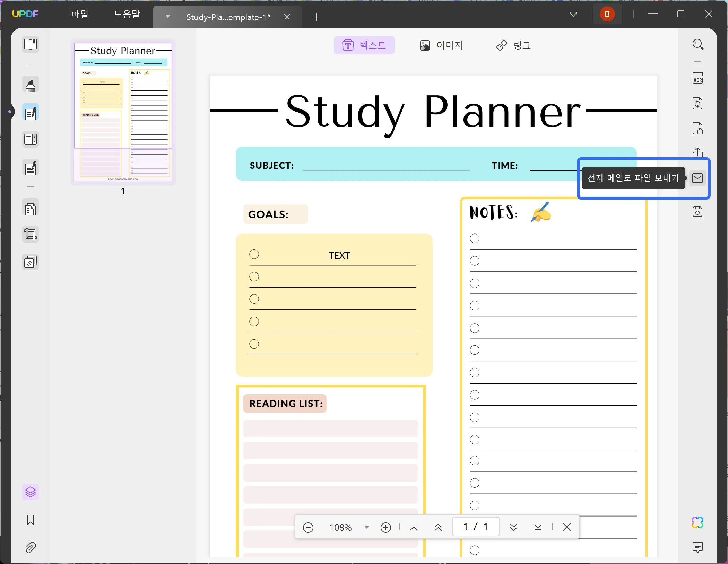Viewport: 728px width, 564px height.
Task: Toggle the Layers panel icon
Action: [x=31, y=492]
